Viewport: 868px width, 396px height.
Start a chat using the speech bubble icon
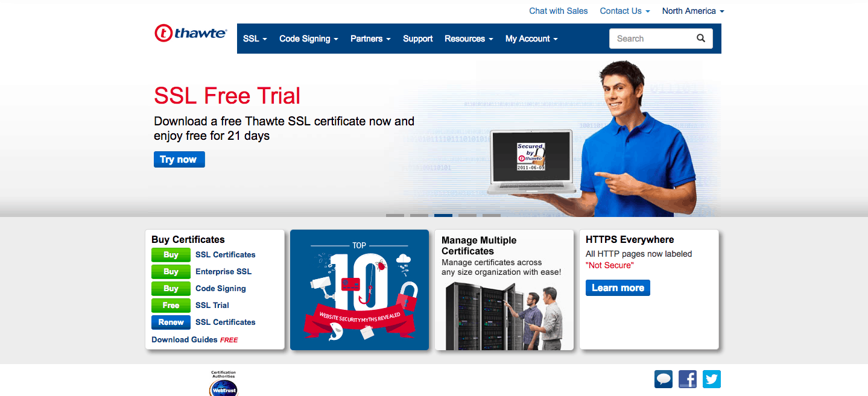click(x=663, y=379)
